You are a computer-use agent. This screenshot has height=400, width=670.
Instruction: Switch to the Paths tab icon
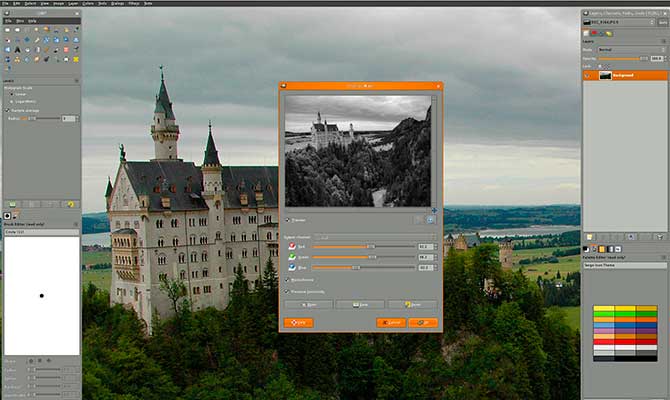(601, 34)
